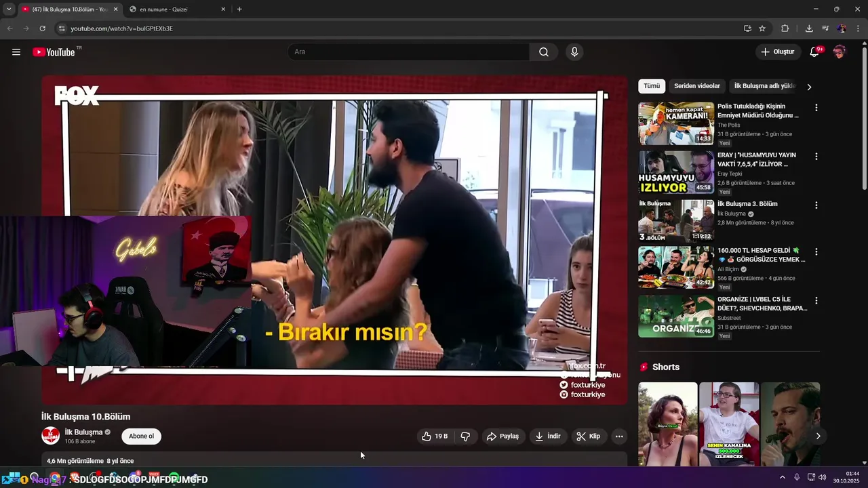This screenshot has width=868, height=488.
Task: Go to the YouTube home logo
Action: pyautogui.click(x=54, y=52)
